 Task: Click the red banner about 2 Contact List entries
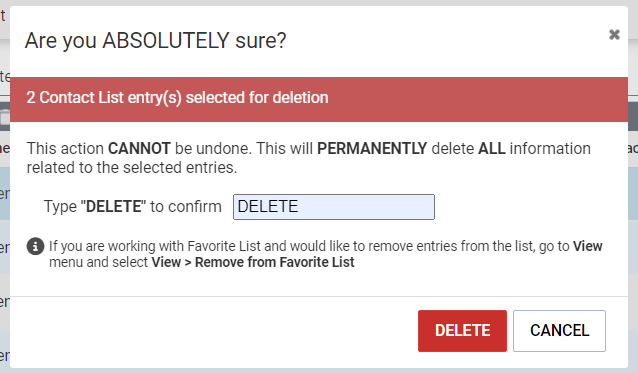coord(319,99)
